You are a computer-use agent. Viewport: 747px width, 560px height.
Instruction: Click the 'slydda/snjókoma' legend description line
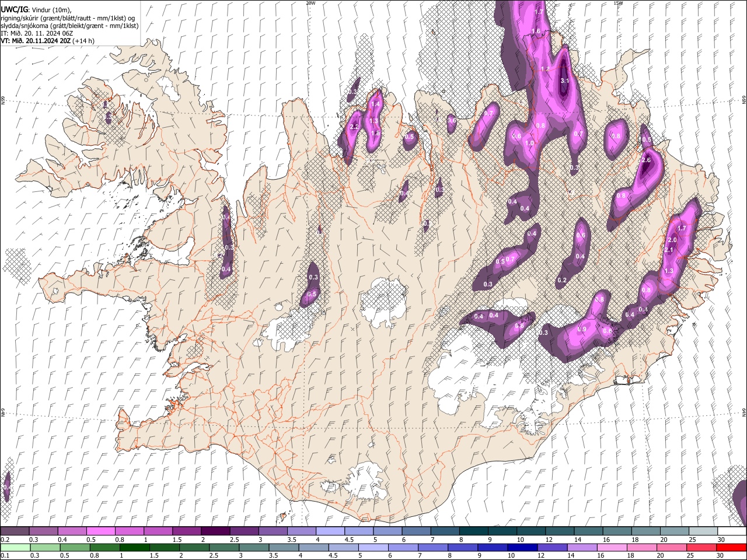70,26
